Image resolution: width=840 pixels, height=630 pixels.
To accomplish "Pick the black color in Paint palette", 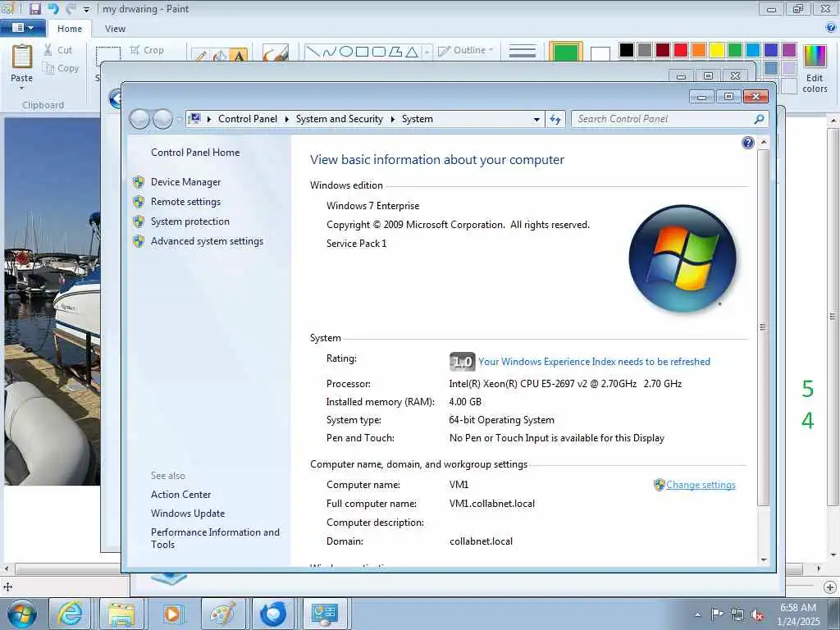I will 626,50.
